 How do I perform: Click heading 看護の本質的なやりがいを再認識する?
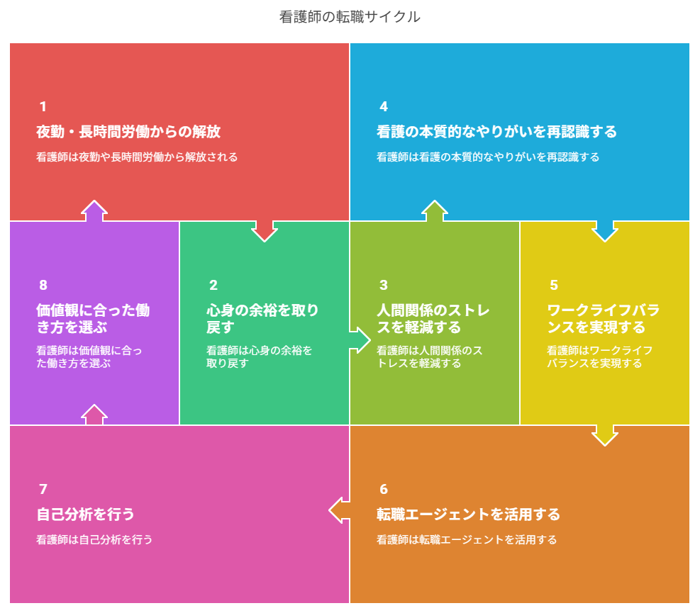(496, 132)
